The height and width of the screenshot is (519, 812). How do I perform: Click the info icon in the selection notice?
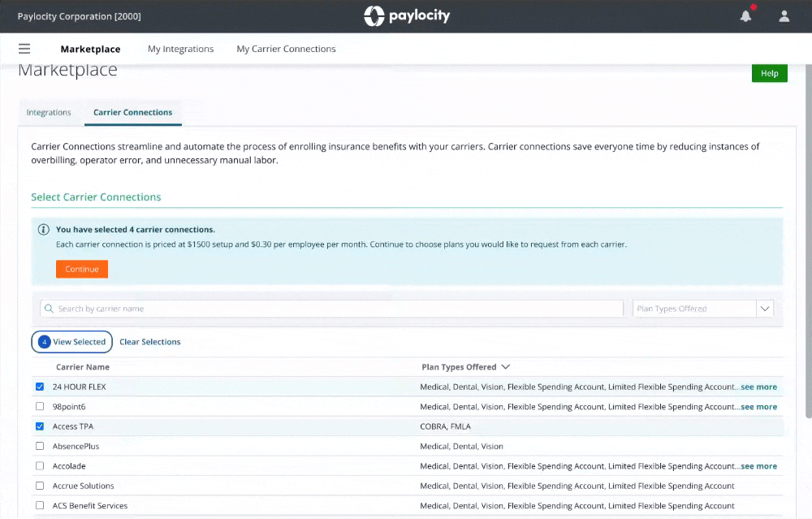(x=44, y=230)
